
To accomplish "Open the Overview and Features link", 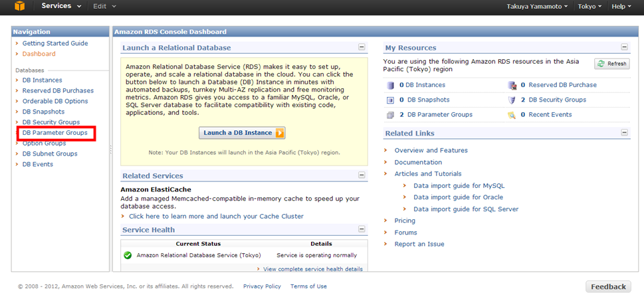I will click(431, 150).
